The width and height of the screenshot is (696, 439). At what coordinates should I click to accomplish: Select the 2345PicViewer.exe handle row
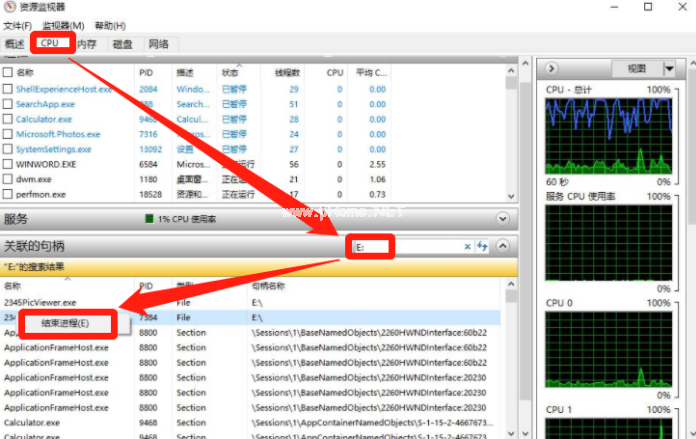[40, 301]
